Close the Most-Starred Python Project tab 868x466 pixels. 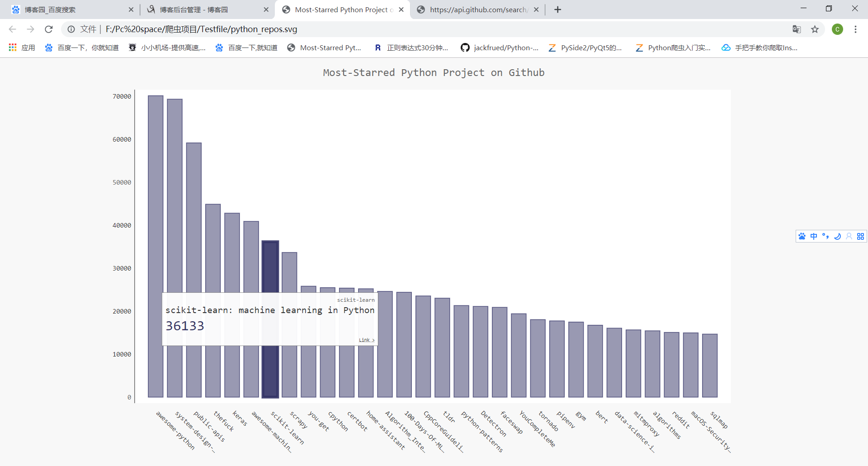click(x=401, y=10)
